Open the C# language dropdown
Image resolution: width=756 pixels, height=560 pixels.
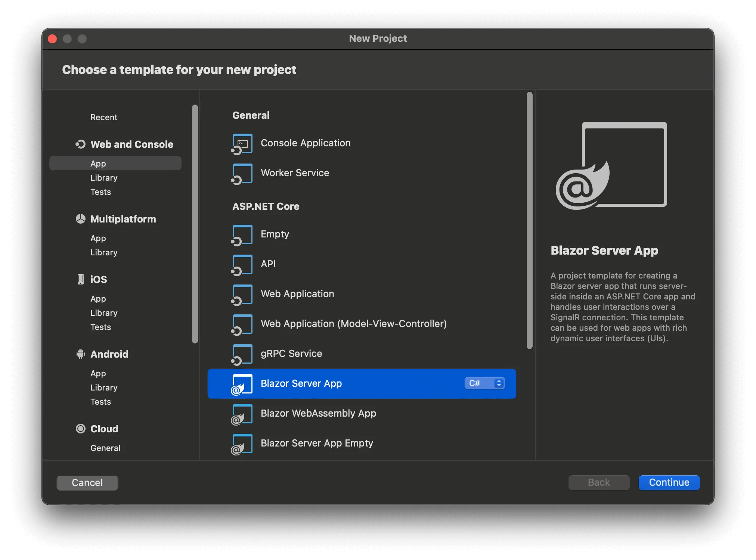[x=484, y=383]
